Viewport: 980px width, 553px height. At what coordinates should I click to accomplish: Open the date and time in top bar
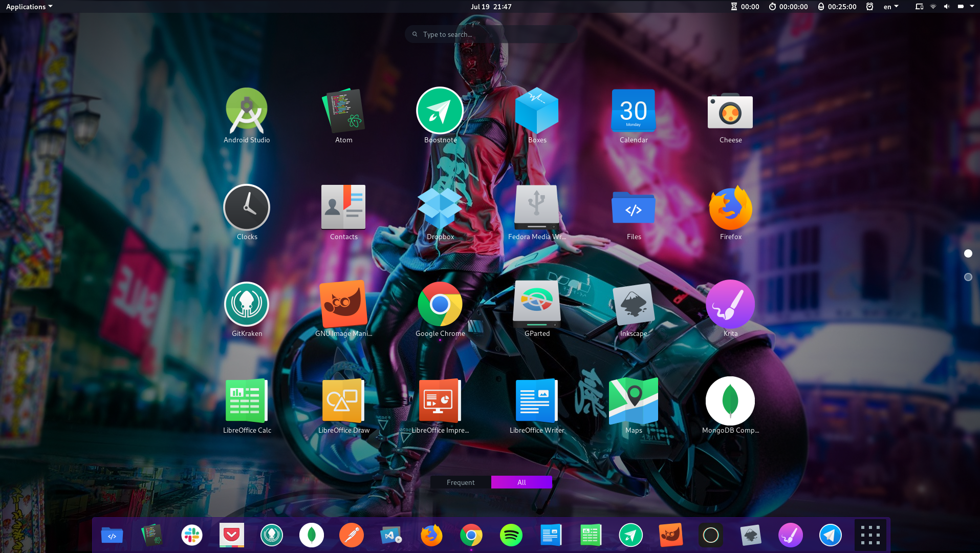491,7
